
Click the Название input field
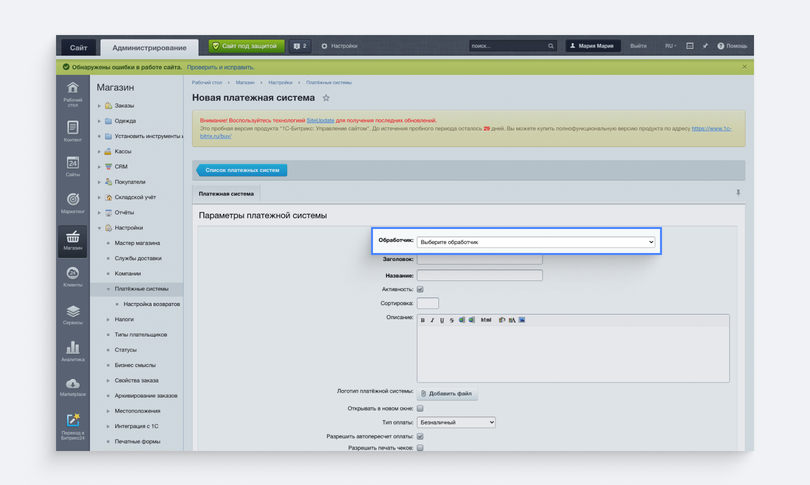479,275
